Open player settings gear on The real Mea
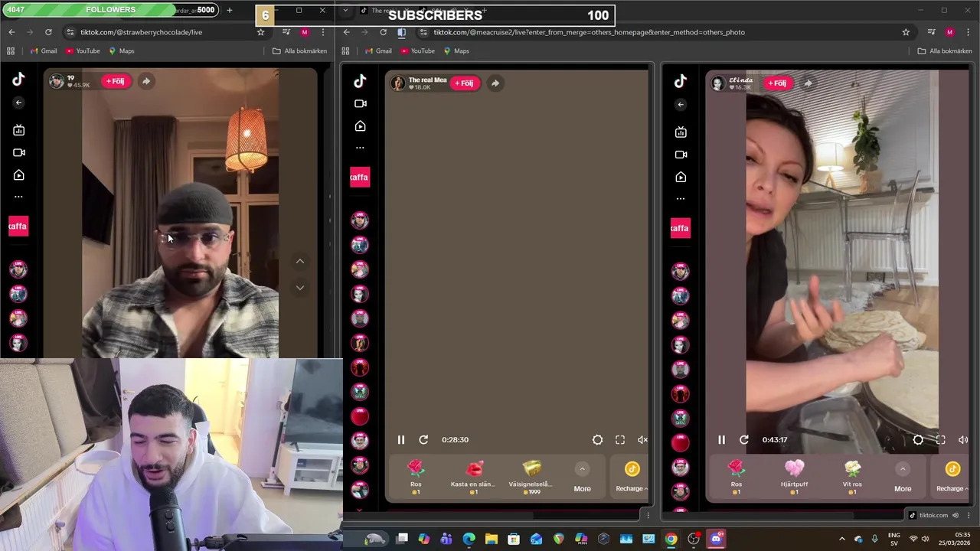Viewport: 980px width, 551px height. point(597,439)
